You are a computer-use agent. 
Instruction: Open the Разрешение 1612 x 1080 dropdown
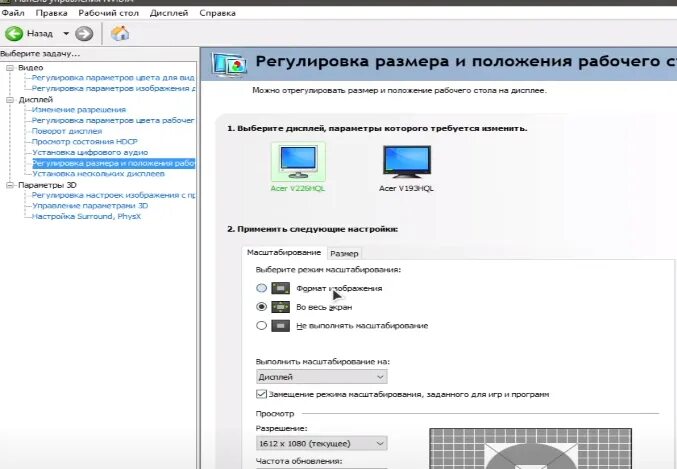[321, 444]
